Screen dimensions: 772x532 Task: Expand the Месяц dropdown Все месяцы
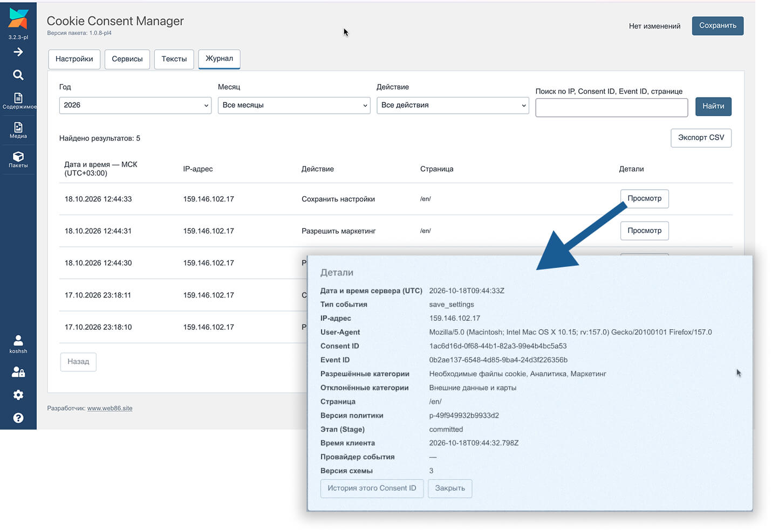coord(294,105)
